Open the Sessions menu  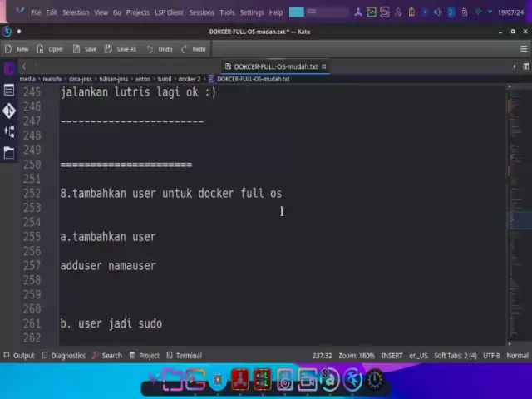coord(201,12)
